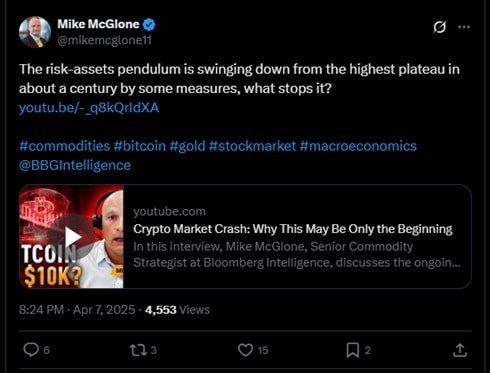Click the blue verified badge icon
This screenshot has height=373, width=490.
149,24
